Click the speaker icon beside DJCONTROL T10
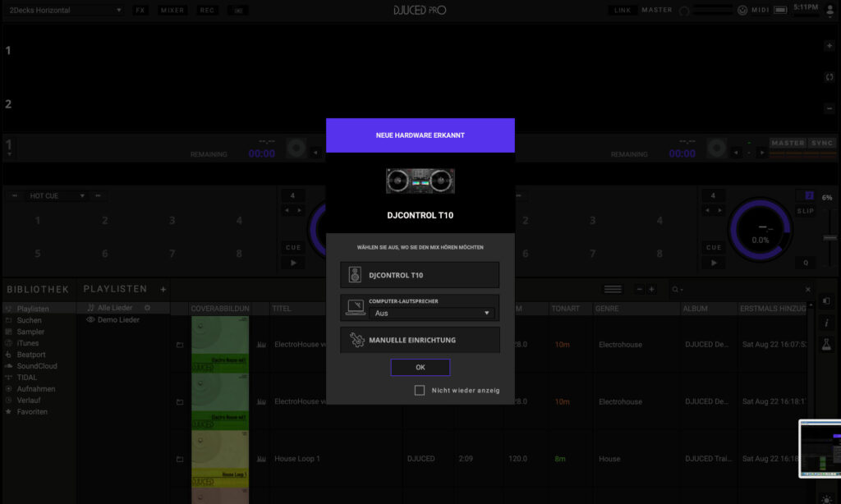Image resolution: width=841 pixels, height=504 pixels. [x=355, y=275]
